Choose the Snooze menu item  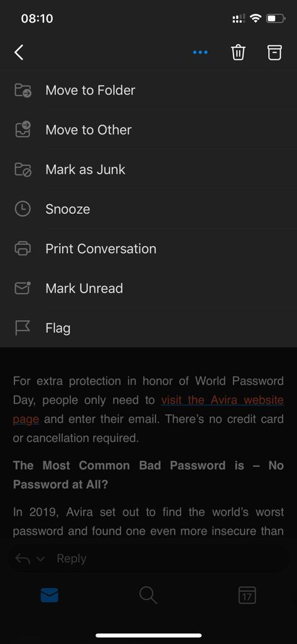click(x=148, y=209)
